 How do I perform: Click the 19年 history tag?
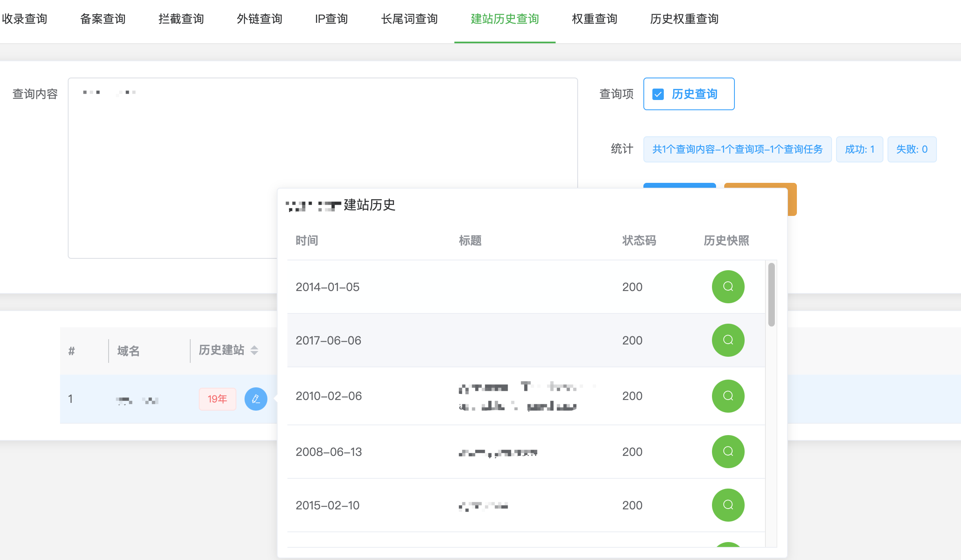pos(218,399)
